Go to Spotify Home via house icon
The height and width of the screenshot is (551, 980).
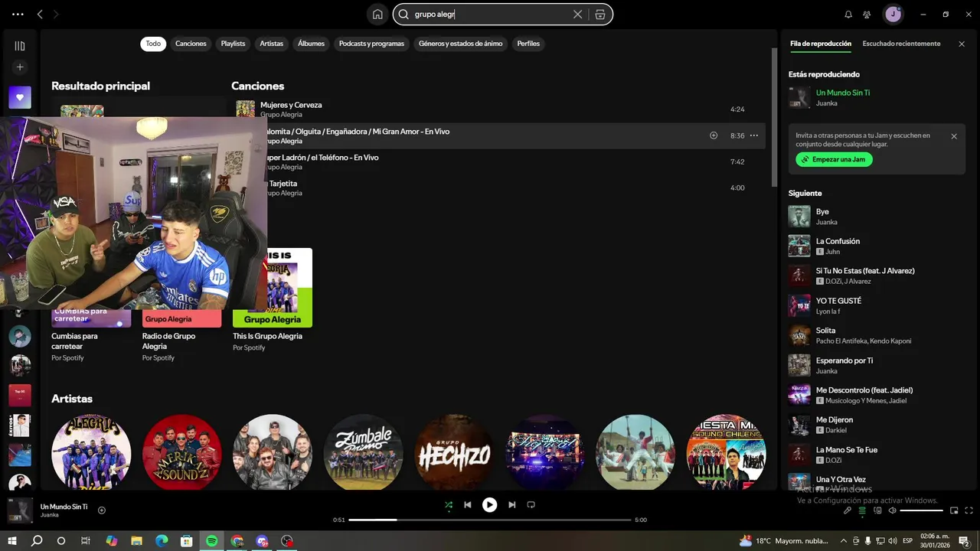point(377,15)
